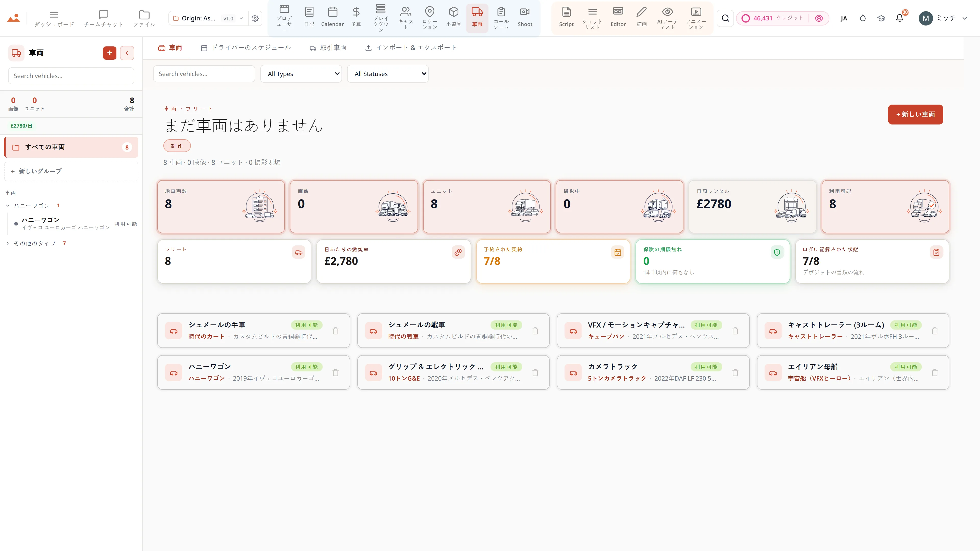980x551 pixels.
Task: Click the project settings gear icon
Action: 255,18
